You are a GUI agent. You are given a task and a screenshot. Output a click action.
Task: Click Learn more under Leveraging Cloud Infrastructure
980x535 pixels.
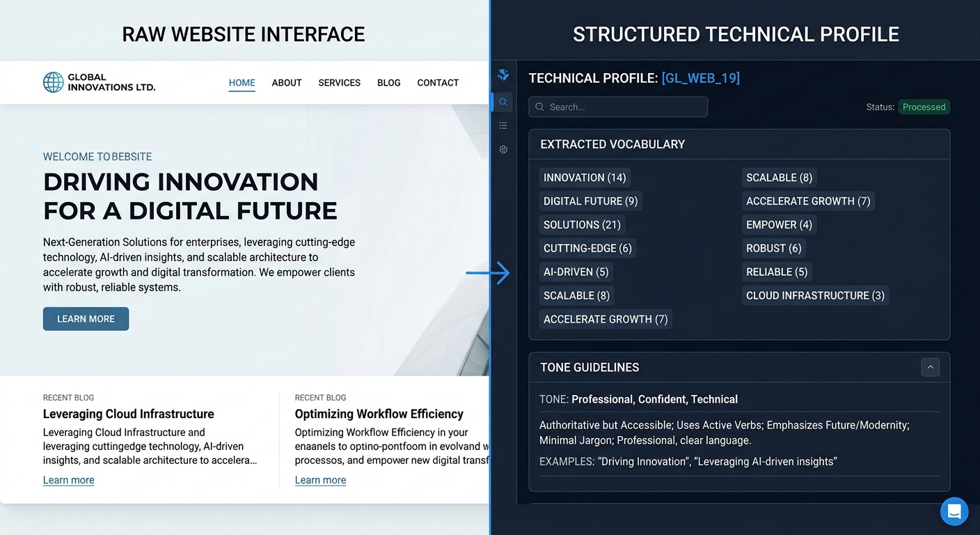(x=69, y=480)
